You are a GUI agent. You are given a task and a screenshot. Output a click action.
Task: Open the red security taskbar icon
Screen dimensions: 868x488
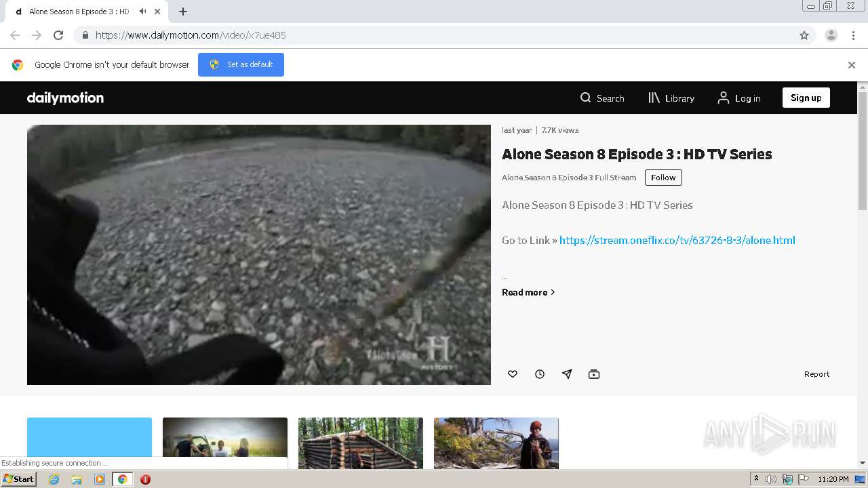point(145,479)
